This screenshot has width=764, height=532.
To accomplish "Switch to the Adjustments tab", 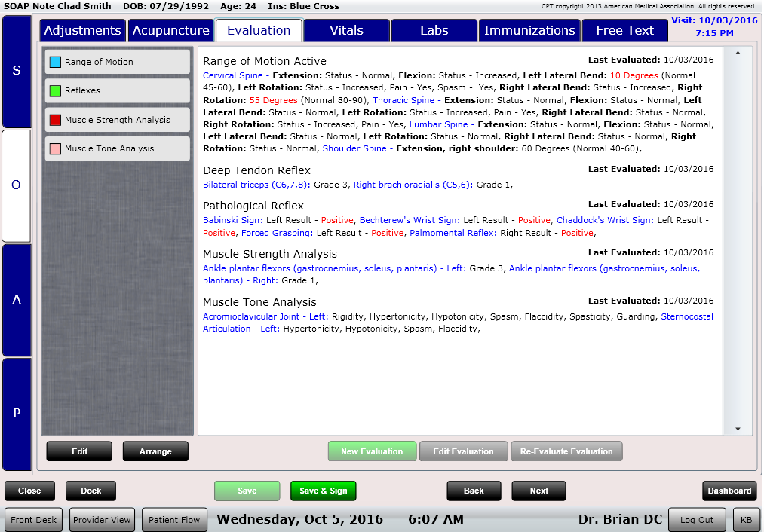I will 82,31.
